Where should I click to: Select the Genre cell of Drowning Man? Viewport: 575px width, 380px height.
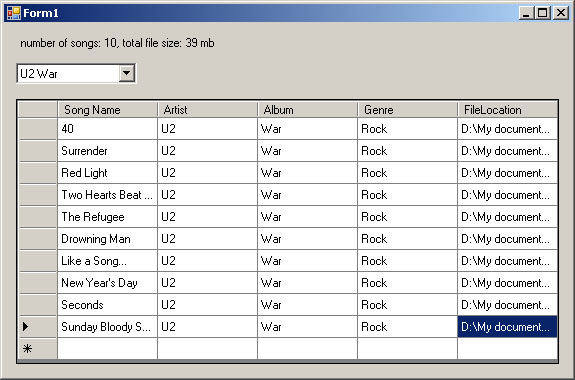(x=408, y=239)
